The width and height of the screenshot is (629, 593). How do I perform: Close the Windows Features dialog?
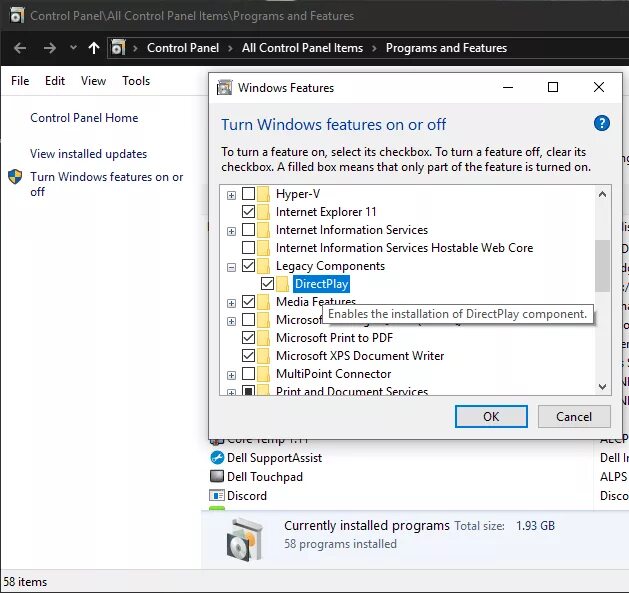click(599, 87)
